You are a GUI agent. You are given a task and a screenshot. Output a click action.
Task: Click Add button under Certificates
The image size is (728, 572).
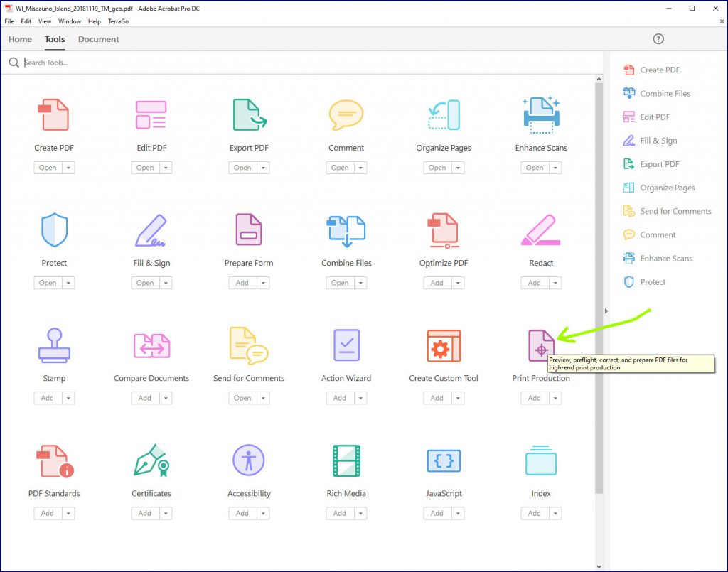click(x=145, y=513)
